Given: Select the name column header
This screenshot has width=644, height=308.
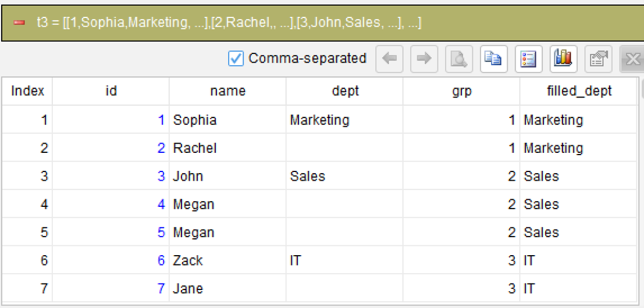Looking at the screenshot, I should (227, 91).
